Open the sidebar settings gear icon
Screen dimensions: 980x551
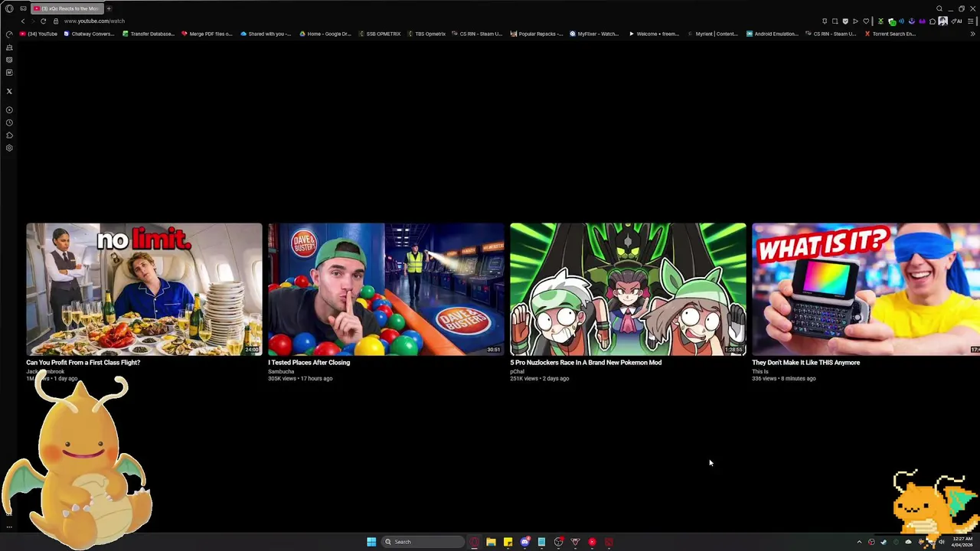9,148
